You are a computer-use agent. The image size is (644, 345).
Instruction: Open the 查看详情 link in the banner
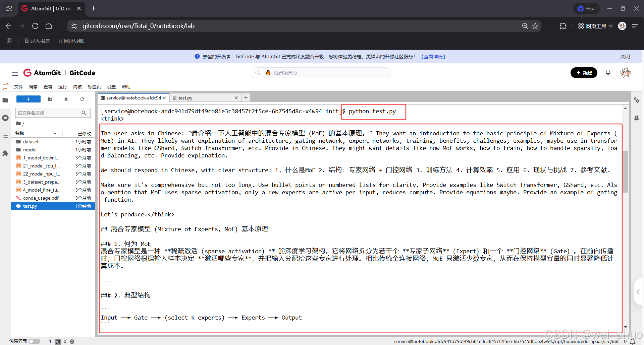pos(433,57)
